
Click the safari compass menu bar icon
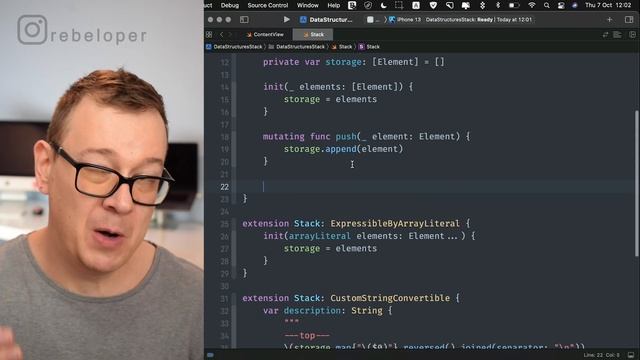[x=368, y=5]
